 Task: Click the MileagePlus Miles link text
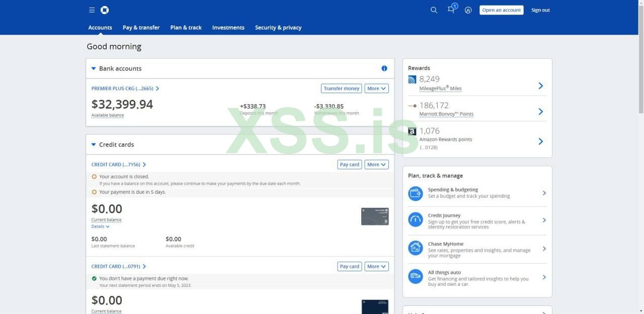coord(440,88)
